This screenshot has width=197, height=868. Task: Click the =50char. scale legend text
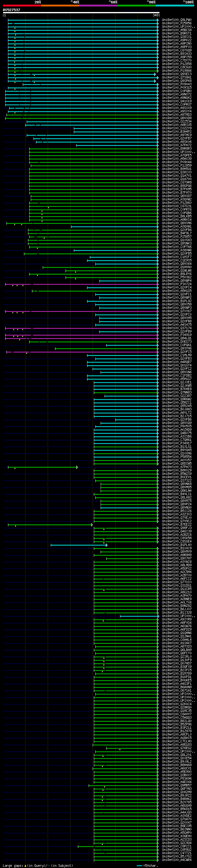(150, 866)
